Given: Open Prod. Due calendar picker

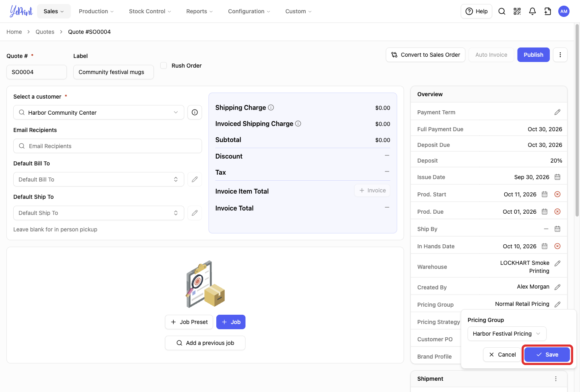Looking at the screenshot, I should (x=545, y=211).
